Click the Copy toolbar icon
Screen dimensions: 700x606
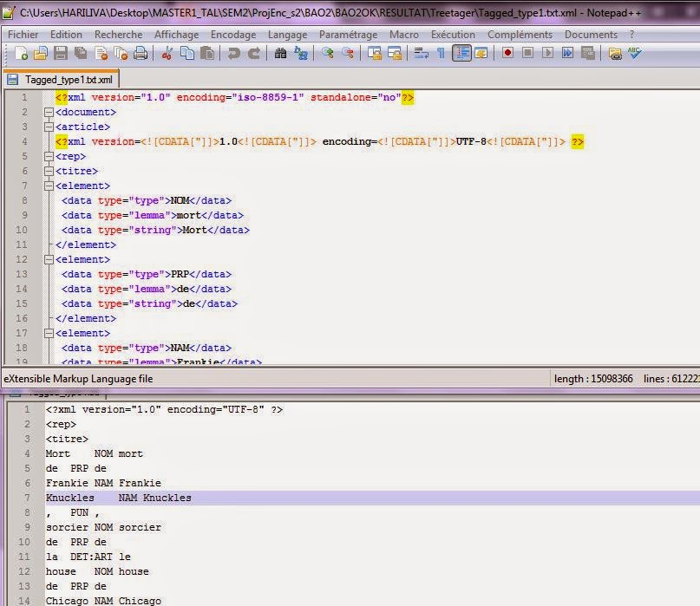[187, 53]
